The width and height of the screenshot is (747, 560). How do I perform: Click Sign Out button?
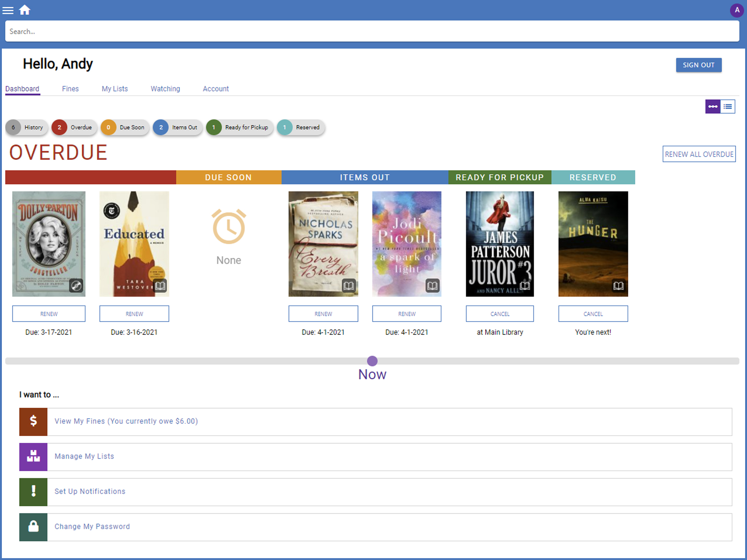[699, 65]
